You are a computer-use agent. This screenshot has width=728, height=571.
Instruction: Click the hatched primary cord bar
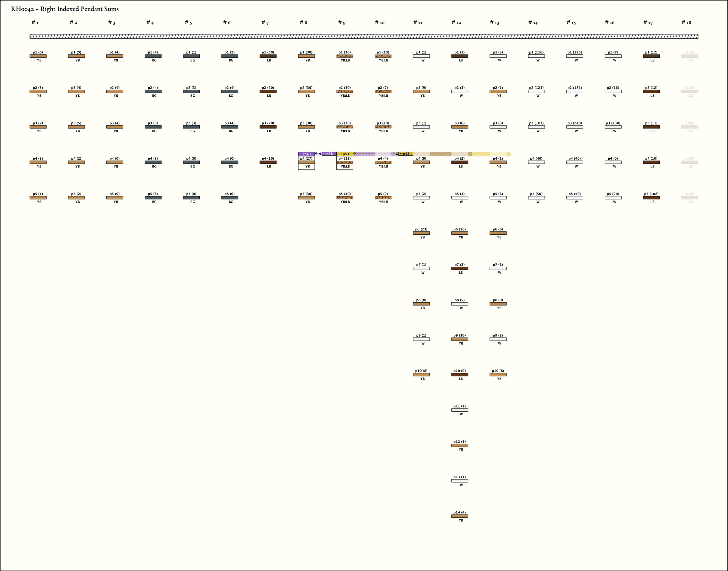pyautogui.click(x=364, y=36)
